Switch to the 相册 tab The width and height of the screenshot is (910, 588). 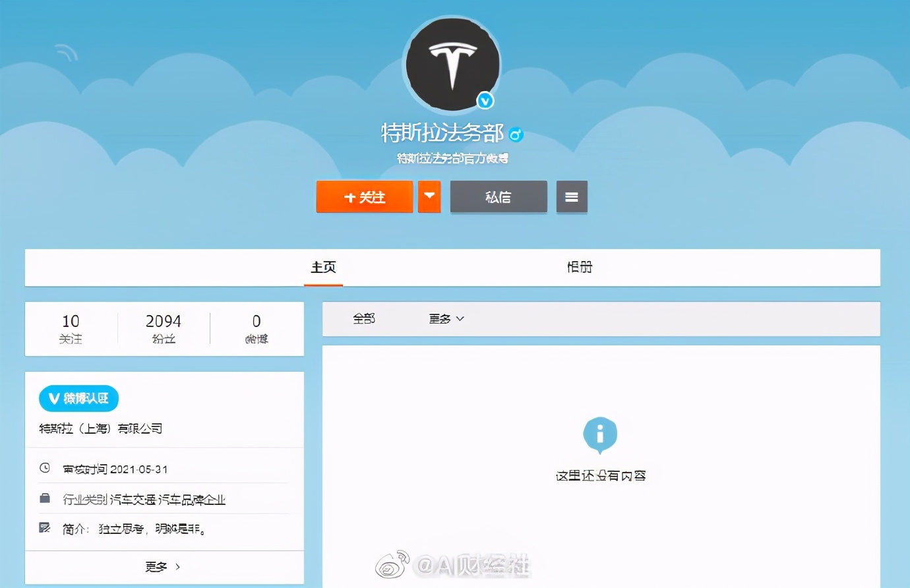click(580, 267)
